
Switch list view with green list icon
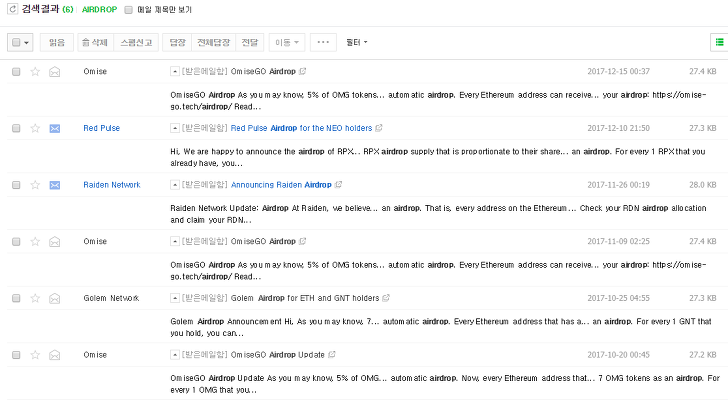click(719, 42)
